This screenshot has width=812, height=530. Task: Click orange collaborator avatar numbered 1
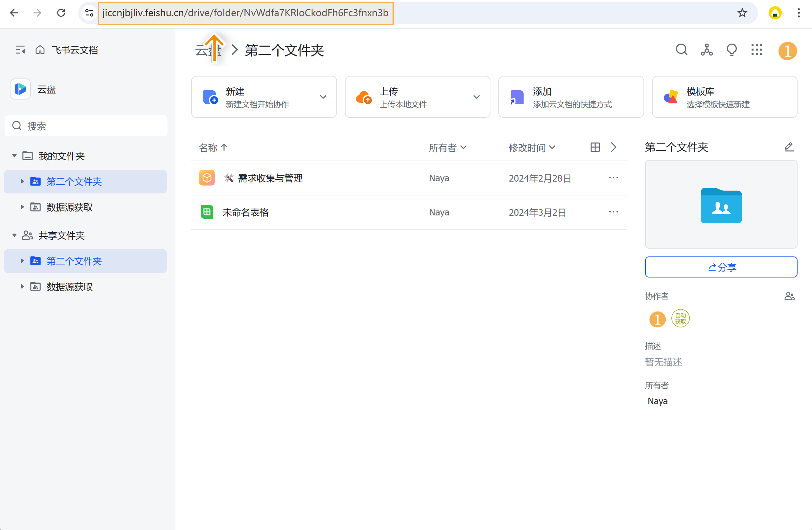[657, 319]
